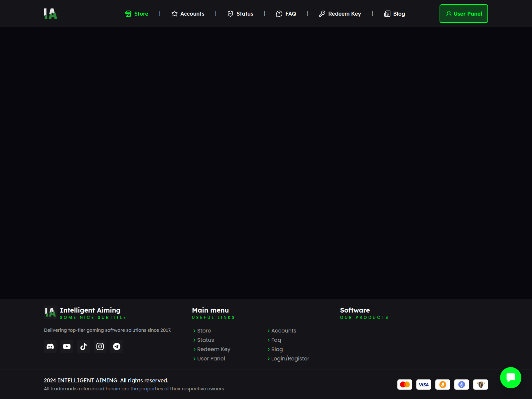Screen dimensions: 532x399
Task: Click the newspaper icon beside Blog
Action: point(387,14)
